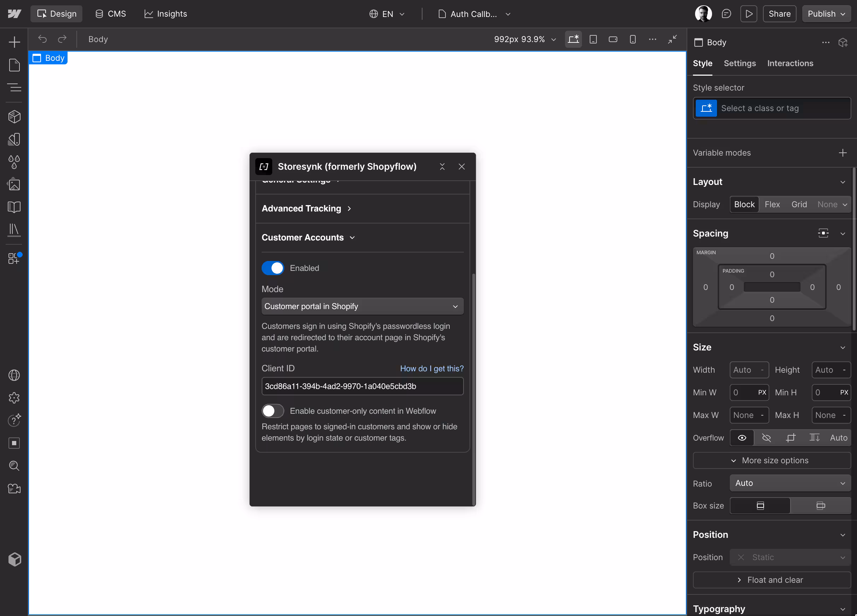Viewport: 857px width, 616px height.
Task: Click the Min W value field
Action: [x=749, y=392]
